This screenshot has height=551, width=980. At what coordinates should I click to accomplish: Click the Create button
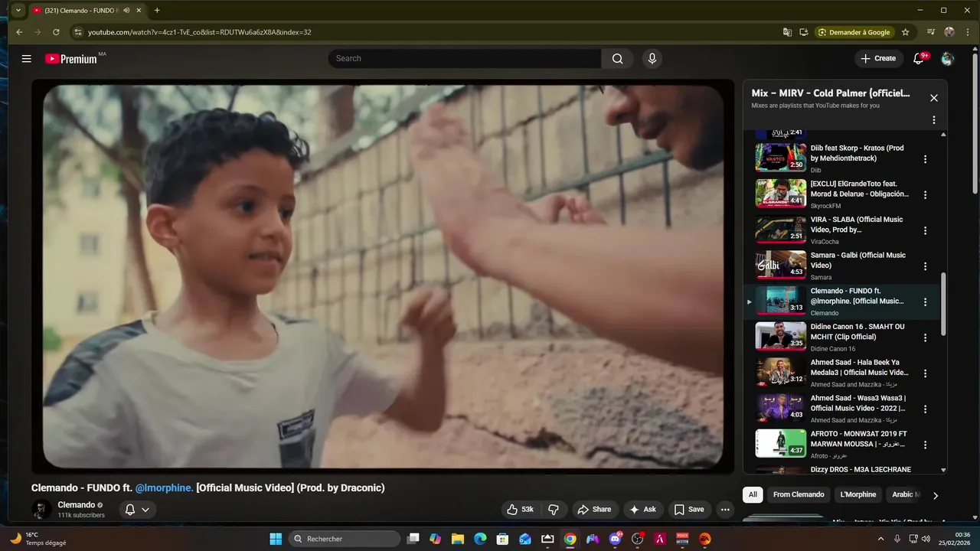tap(878, 58)
